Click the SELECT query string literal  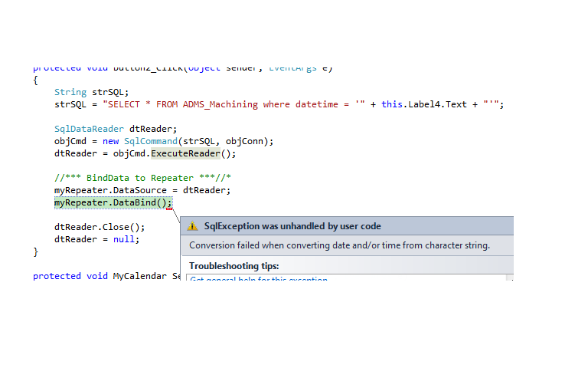tap(234, 104)
